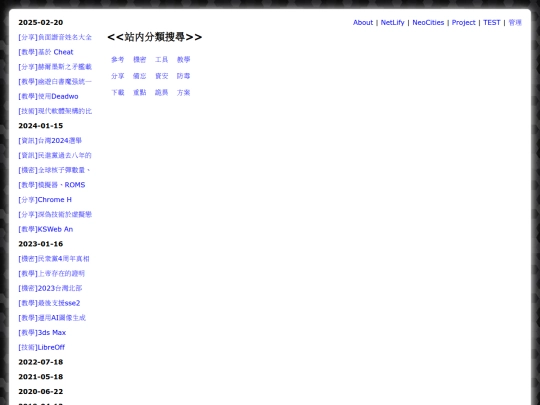Expand the 2020-06-22 date section
This screenshot has height=405, width=540.
point(41,392)
